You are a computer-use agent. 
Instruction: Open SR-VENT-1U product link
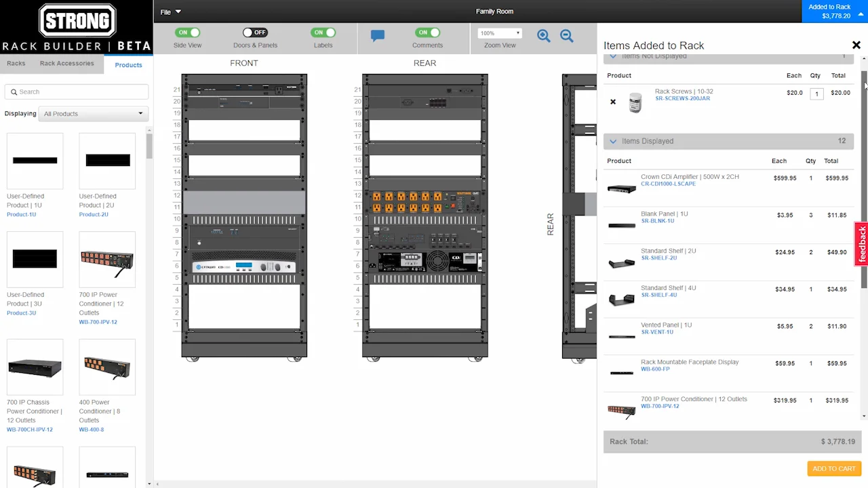[657, 332]
